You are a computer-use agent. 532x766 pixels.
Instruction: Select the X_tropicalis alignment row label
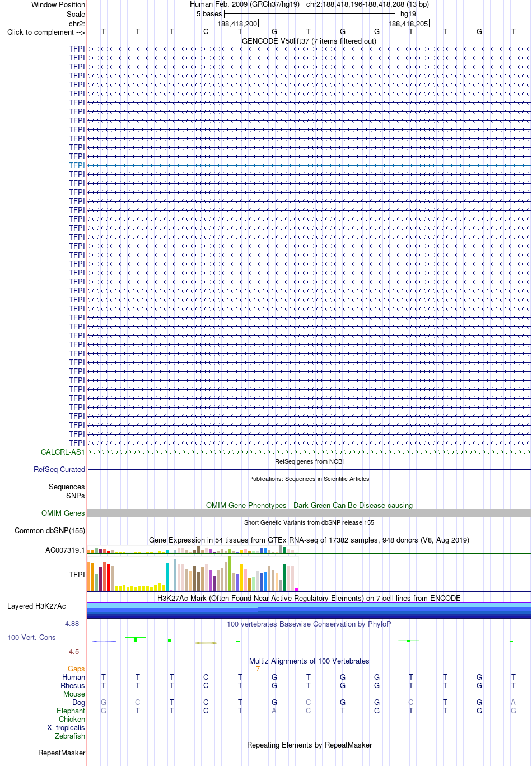[x=66, y=727]
